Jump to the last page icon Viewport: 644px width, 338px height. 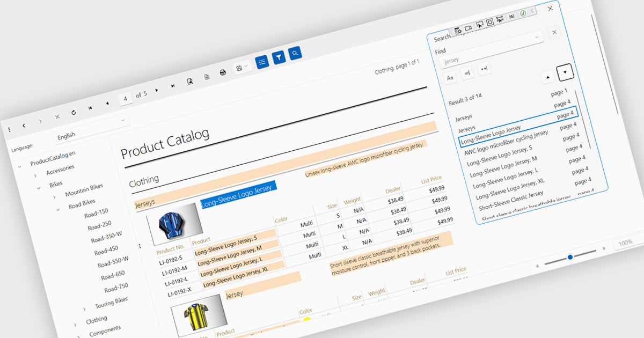pos(172,86)
